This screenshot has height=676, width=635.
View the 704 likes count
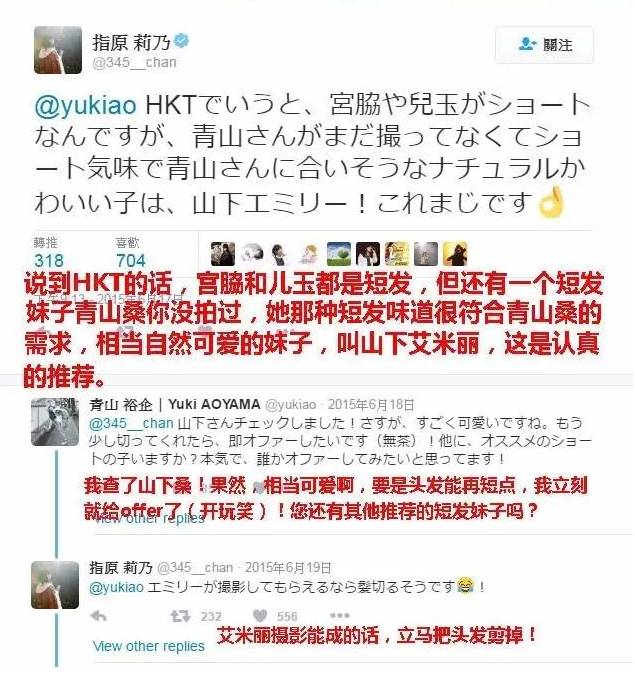[x=131, y=260]
